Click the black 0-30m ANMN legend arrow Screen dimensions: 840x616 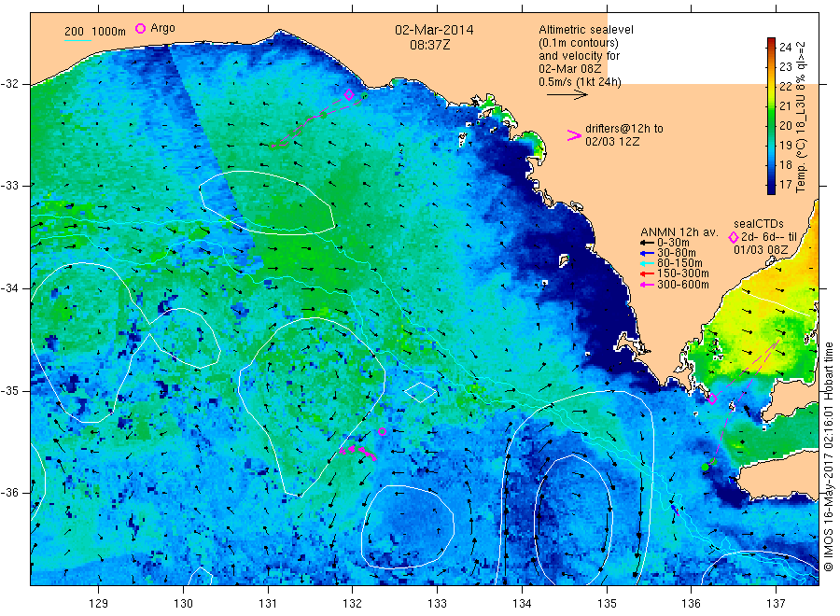tap(647, 243)
